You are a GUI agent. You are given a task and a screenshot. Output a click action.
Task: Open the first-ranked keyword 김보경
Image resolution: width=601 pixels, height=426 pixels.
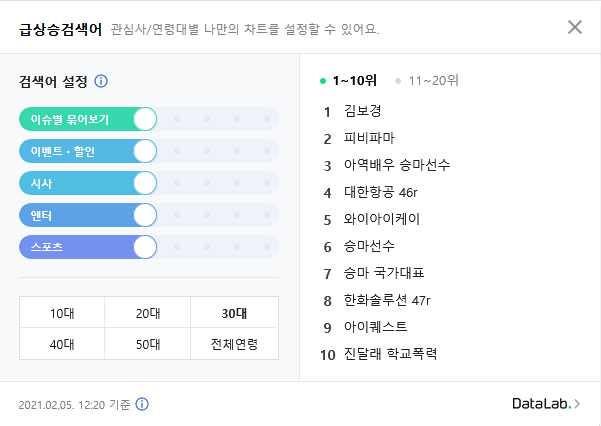tap(362, 111)
